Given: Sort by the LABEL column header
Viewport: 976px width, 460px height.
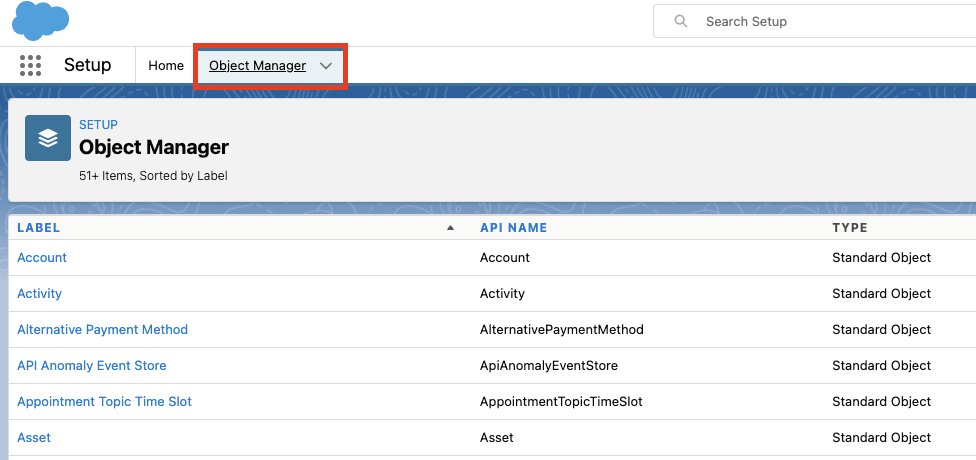Looking at the screenshot, I should point(39,228).
